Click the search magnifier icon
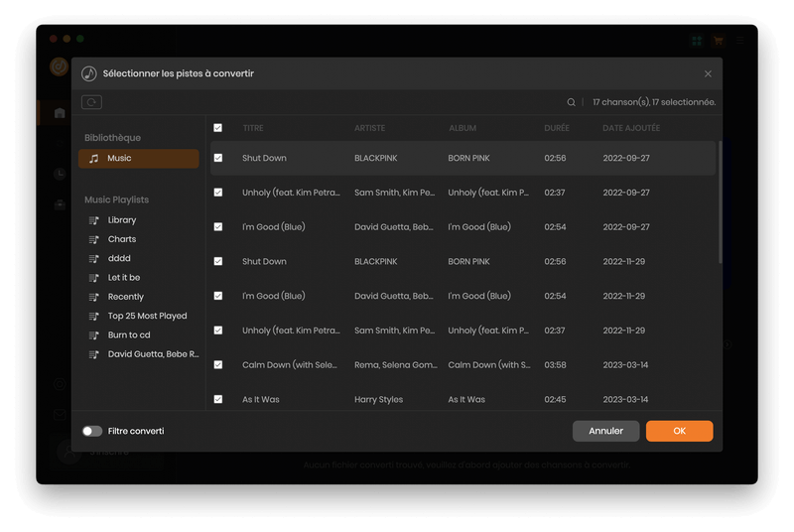The height and width of the screenshot is (532, 794). point(571,102)
